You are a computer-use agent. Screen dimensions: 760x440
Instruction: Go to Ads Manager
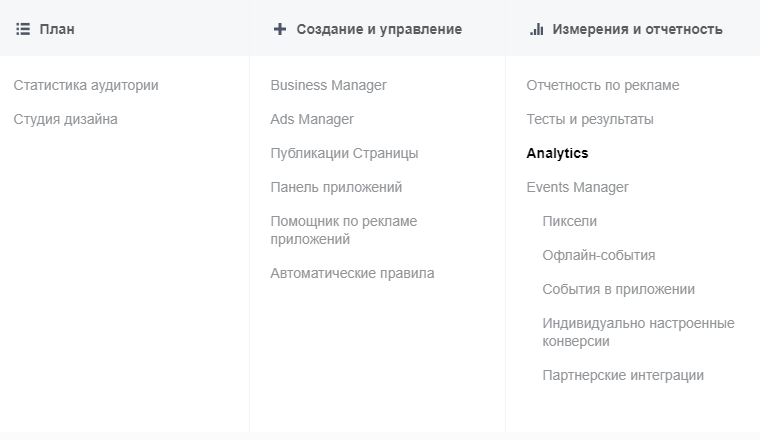312,119
